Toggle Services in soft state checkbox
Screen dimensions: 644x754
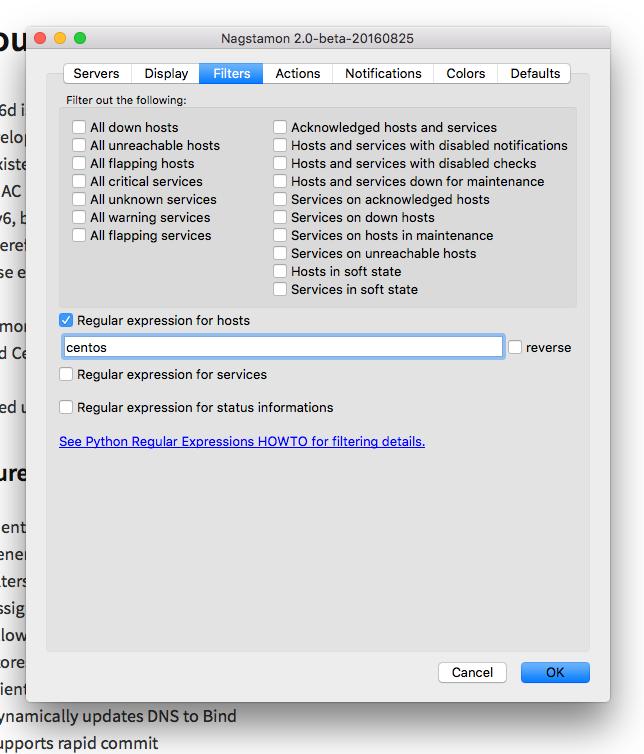280,290
